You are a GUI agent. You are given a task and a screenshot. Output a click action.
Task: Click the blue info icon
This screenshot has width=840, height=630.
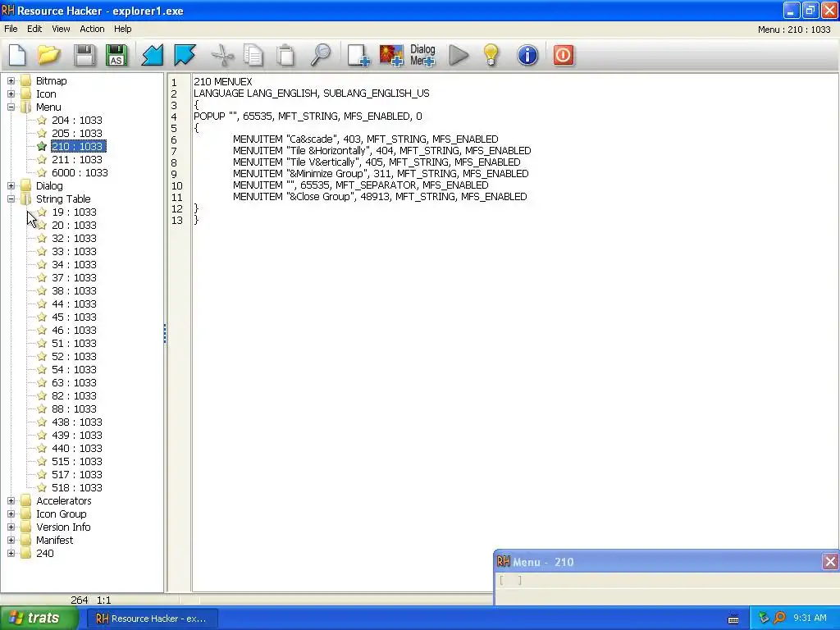[527, 55]
